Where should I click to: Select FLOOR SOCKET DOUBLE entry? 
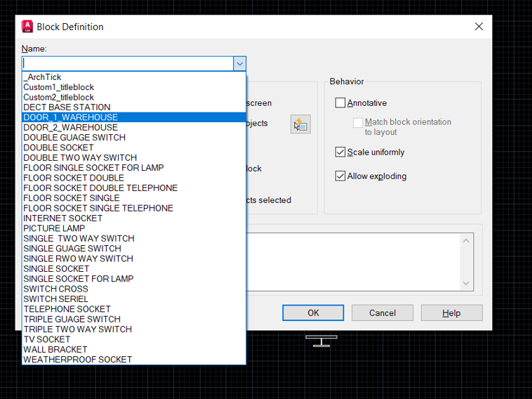[134, 178]
